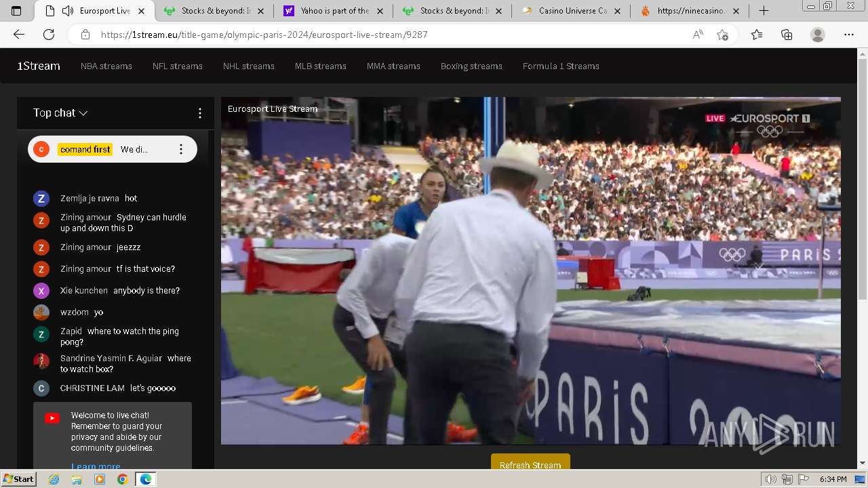Viewport: 868px width, 488px height.
Task: Open the Read aloud icon in address bar
Action: (x=698, y=35)
